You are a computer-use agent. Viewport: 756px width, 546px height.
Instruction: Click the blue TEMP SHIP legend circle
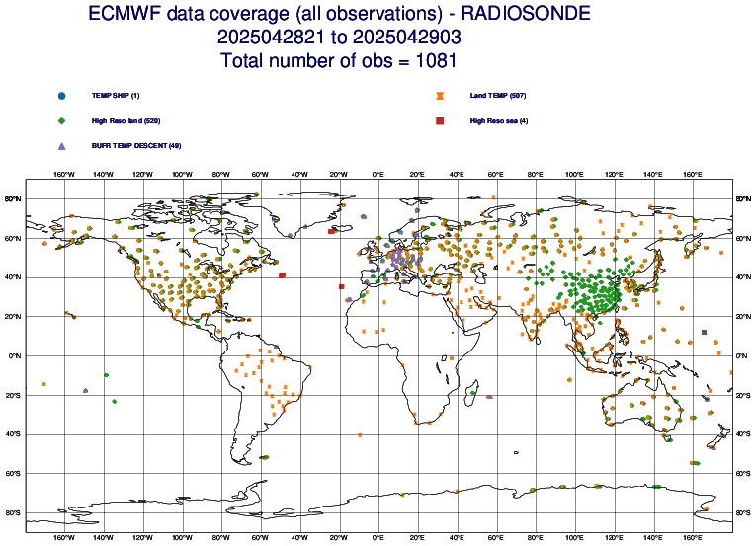61,96
